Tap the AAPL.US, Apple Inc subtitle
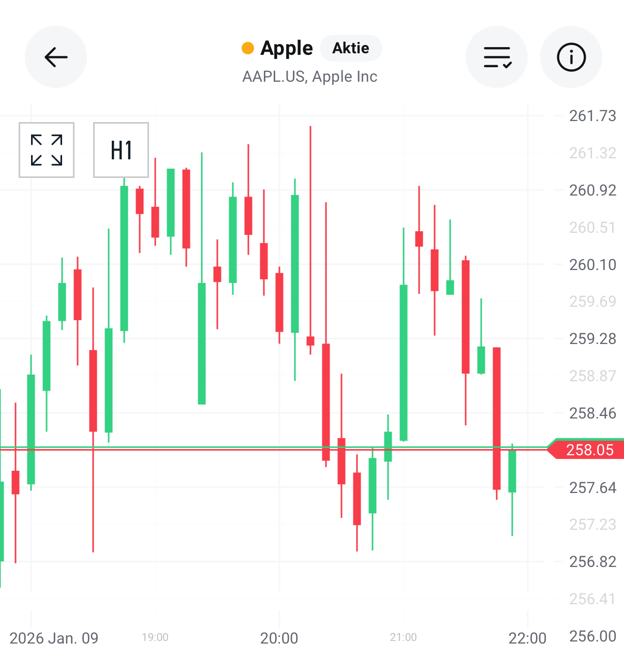Image resolution: width=624 pixels, height=672 pixels. (309, 77)
